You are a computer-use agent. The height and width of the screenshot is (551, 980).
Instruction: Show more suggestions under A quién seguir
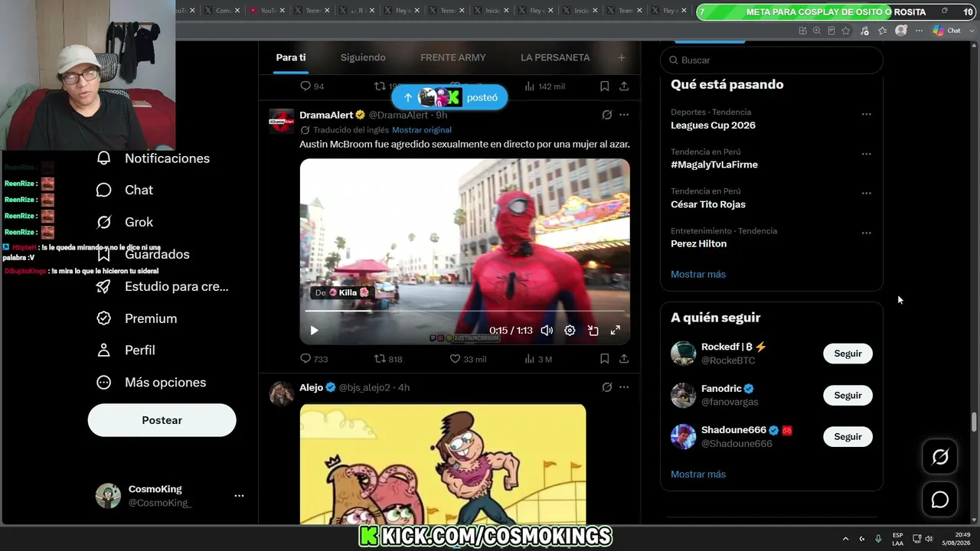point(698,474)
